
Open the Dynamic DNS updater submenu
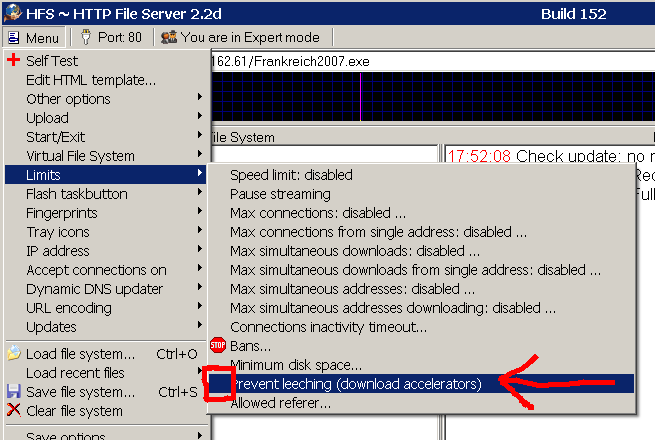[x=105, y=289]
